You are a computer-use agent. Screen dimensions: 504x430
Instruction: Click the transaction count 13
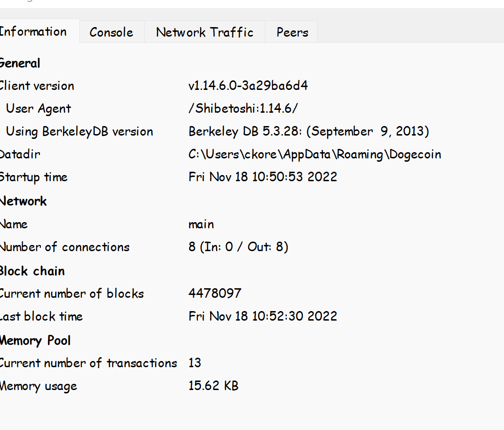coord(194,362)
